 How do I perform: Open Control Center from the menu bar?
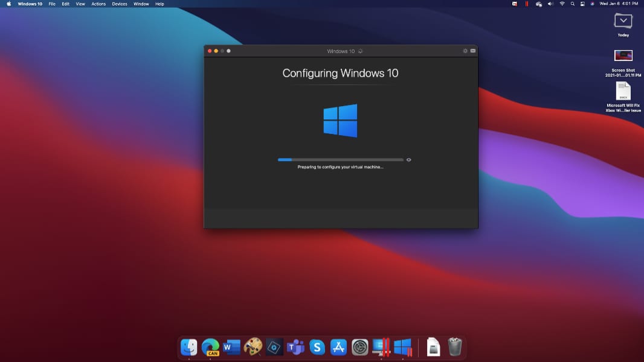point(582,4)
